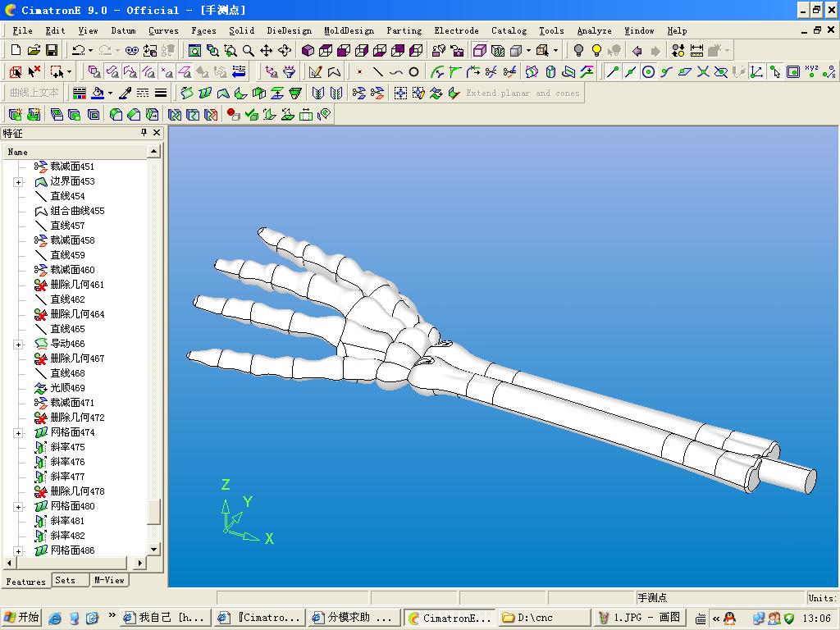The height and width of the screenshot is (630, 840).
Task: Toggle End Point snap filter
Action: tap(612, 72)
